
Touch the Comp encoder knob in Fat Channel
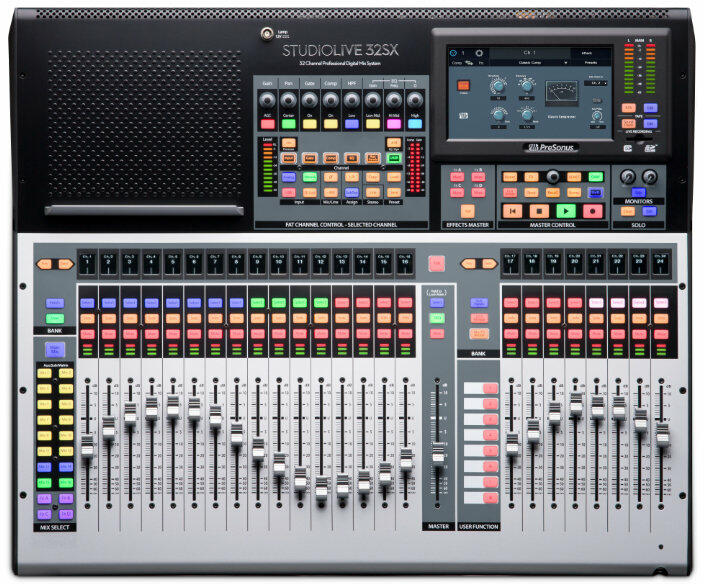(330, 100)
